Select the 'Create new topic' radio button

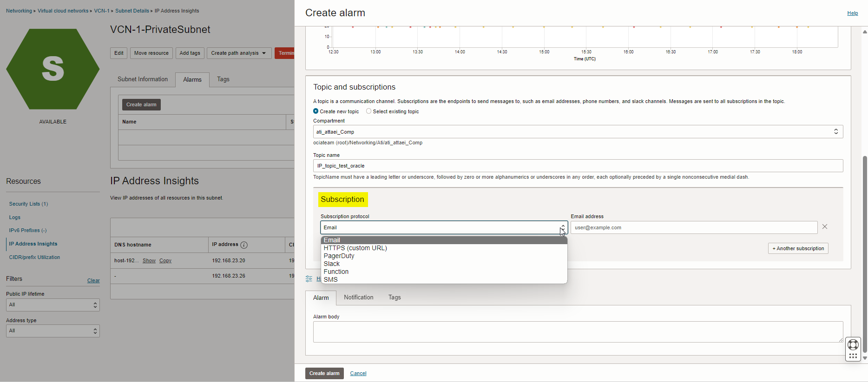(x=316, y=111)
